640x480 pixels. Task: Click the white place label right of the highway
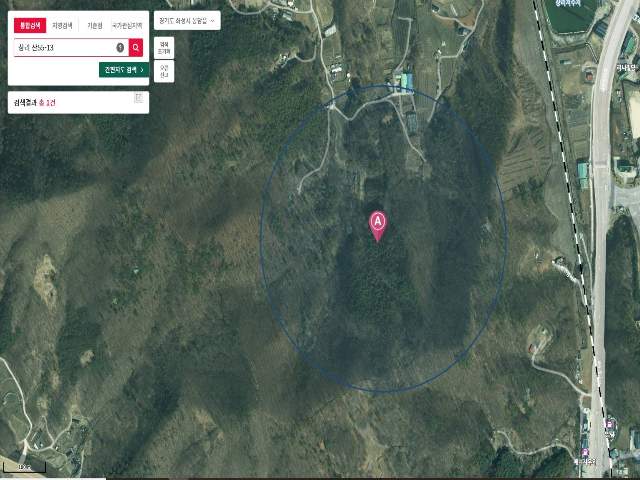628,66
